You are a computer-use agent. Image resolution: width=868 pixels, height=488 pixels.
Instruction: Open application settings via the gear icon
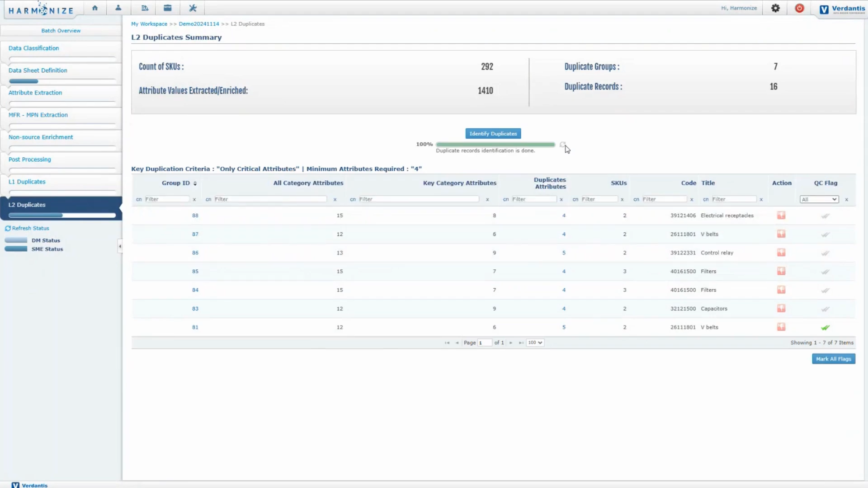point(776,8)
